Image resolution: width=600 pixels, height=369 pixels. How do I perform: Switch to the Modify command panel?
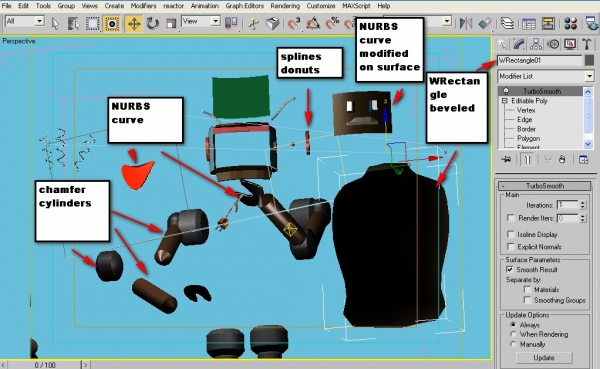tap(519, 44)
